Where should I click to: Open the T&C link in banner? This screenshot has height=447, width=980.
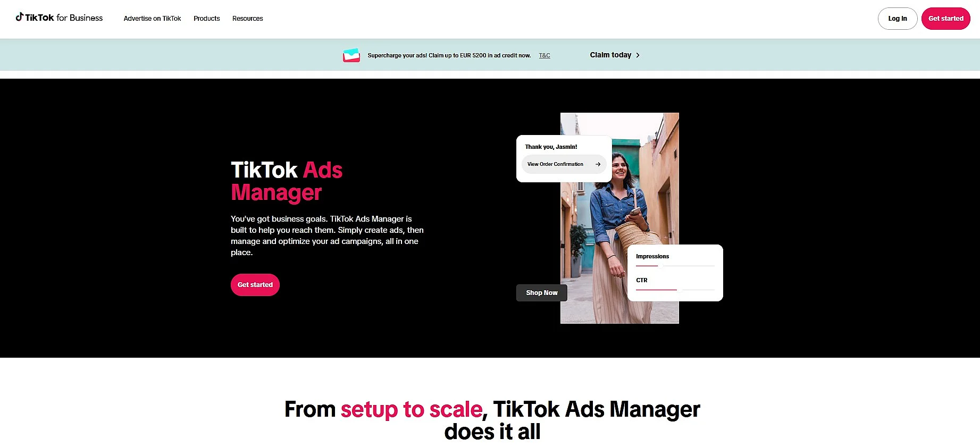point(545,55)
